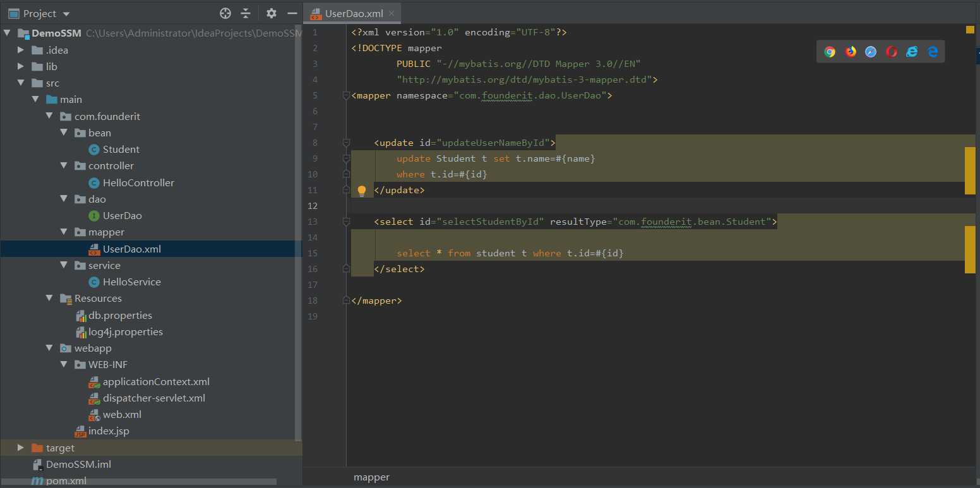980x488 pixels.
Task: Fold the update tag at line 8
Action: pos(345,143)
